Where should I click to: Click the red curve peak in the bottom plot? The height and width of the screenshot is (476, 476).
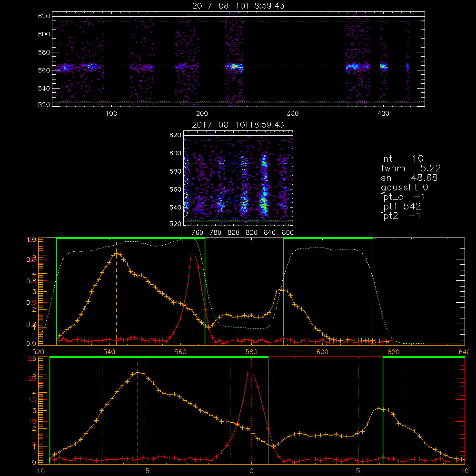(251, 374)
